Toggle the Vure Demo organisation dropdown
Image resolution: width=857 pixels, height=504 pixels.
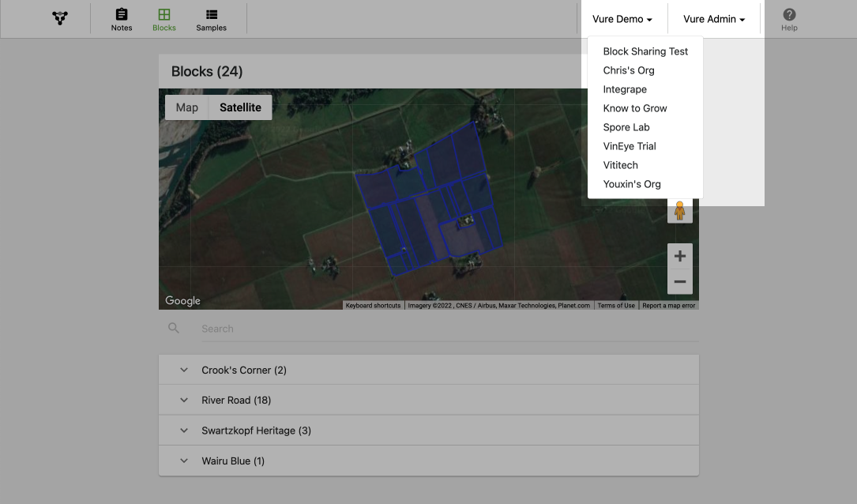pyautogui.click(x=622, y=19)
